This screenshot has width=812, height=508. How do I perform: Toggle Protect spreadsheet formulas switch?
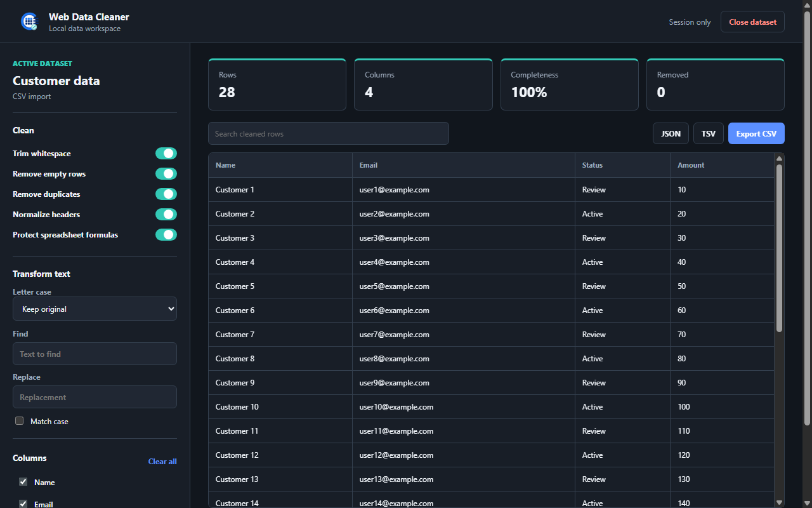(x=166, y=235)
